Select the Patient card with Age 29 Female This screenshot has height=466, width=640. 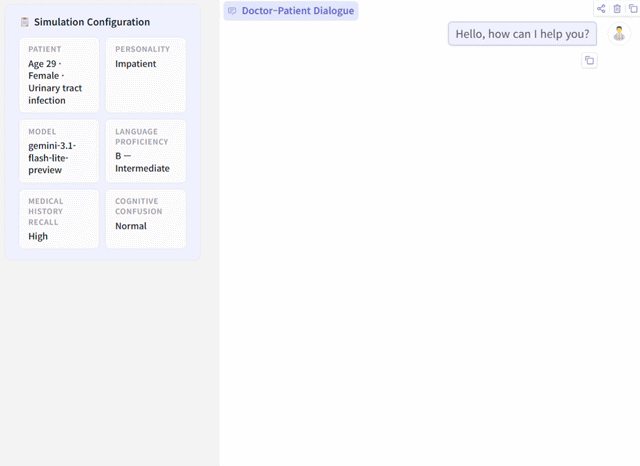click(59, 75)
